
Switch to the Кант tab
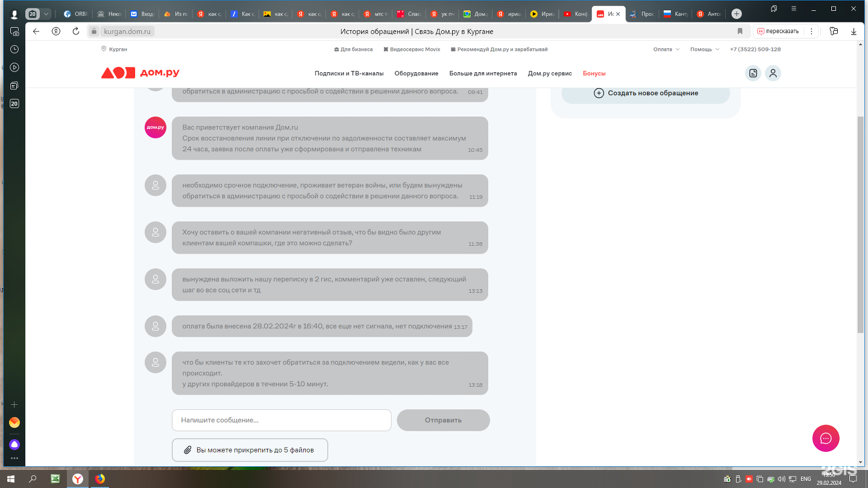[675, 14]
